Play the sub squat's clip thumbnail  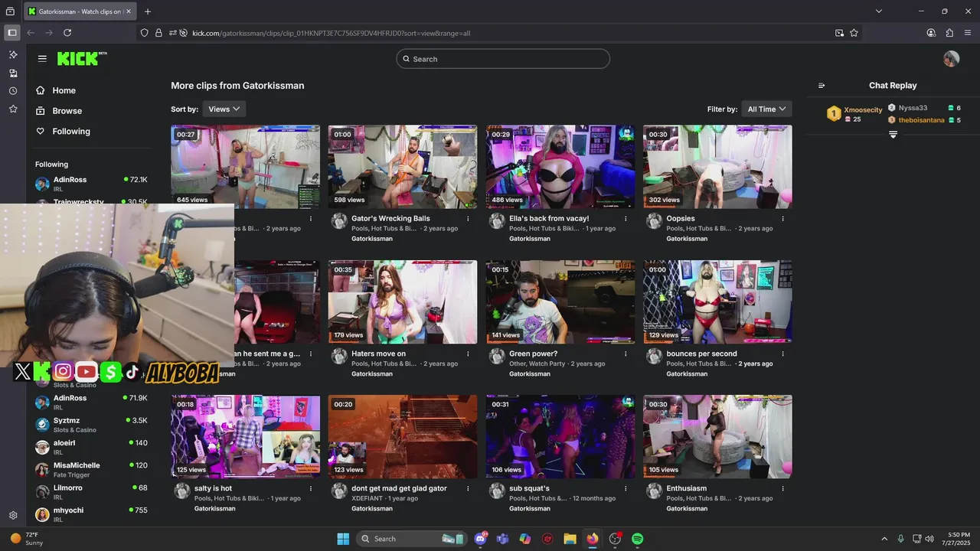click(560, 436)
